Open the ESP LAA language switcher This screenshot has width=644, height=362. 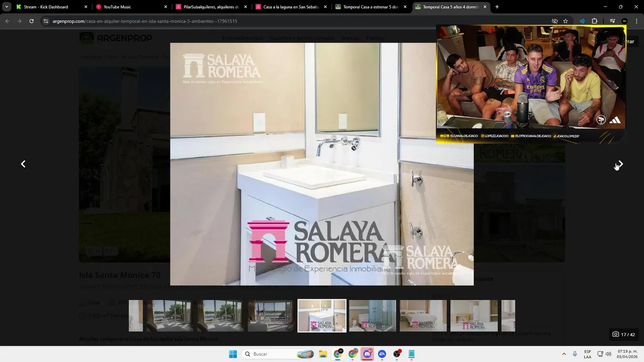coord(588,354)
